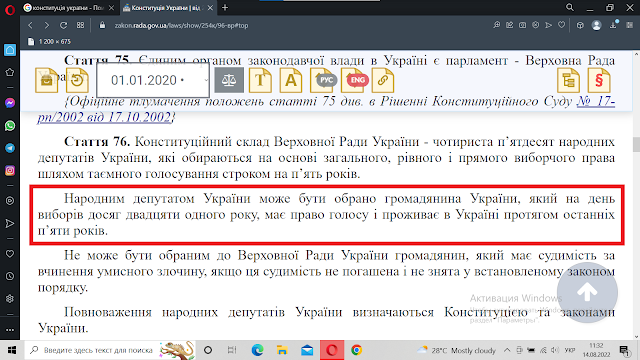The width and height of the screenshot is (640, 360).
Task: Open the Opera menu logo
Action: 10,9
